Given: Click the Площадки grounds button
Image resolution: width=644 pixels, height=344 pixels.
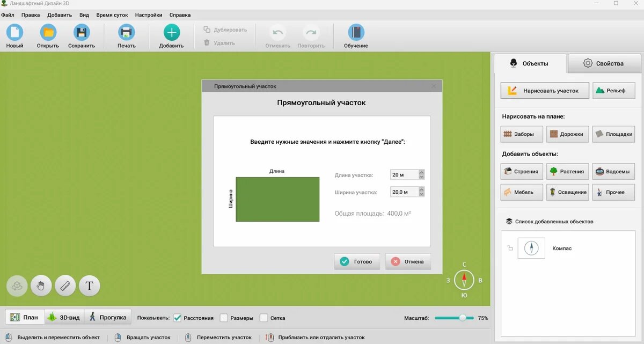Looking at the screenshot, I should pos(613,134).
